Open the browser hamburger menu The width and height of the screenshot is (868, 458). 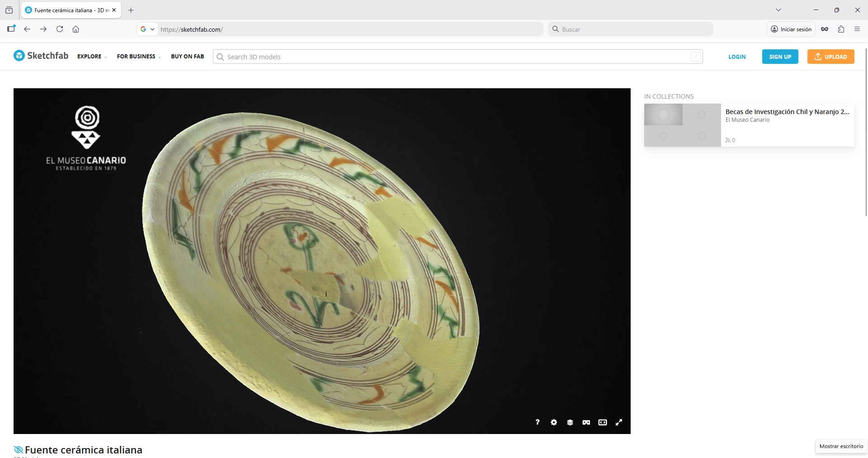[857, 29]
